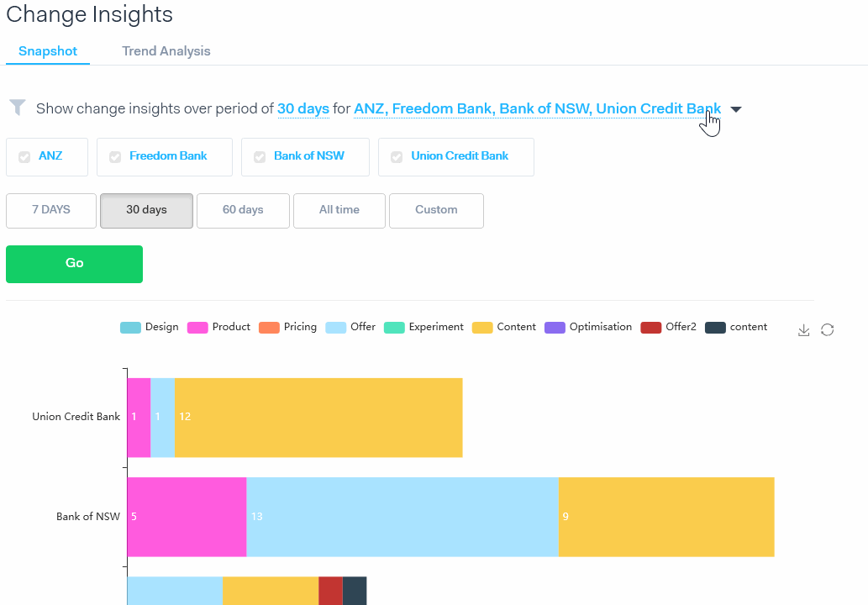868x605 pixels.
Task: Uncheck the Union Credit Bank checkbox
Action: [397, 157]
